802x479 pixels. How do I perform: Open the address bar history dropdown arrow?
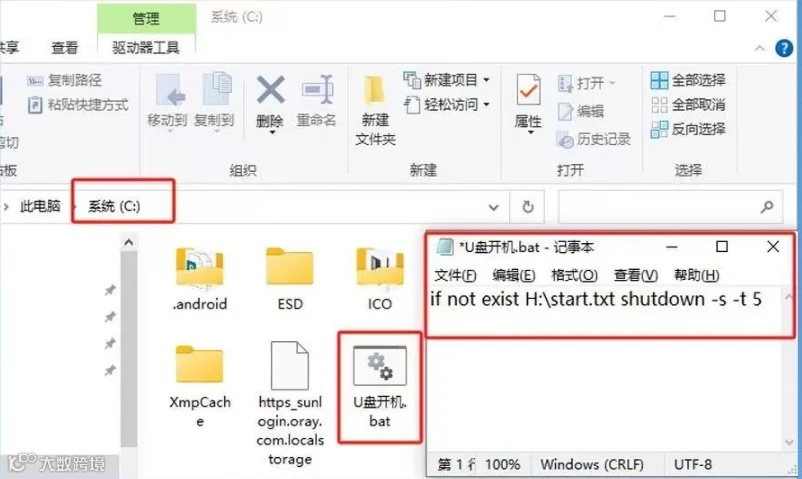point(493,207)
